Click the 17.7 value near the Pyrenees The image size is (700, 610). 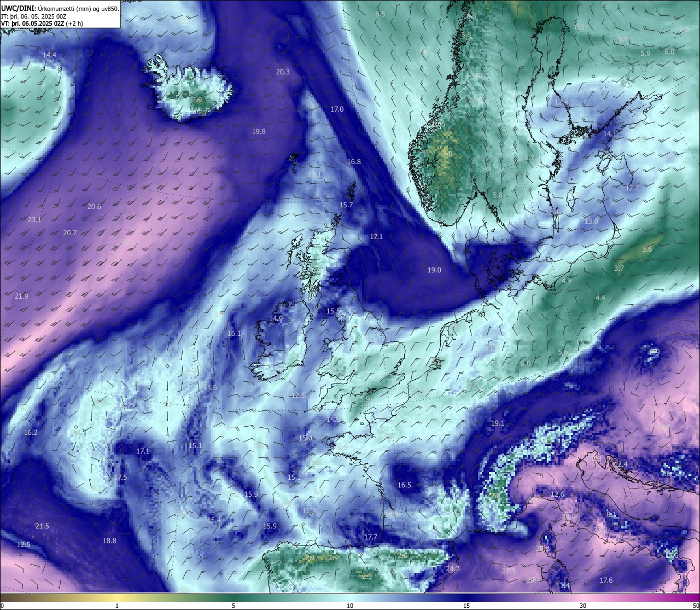pos(371,537)
